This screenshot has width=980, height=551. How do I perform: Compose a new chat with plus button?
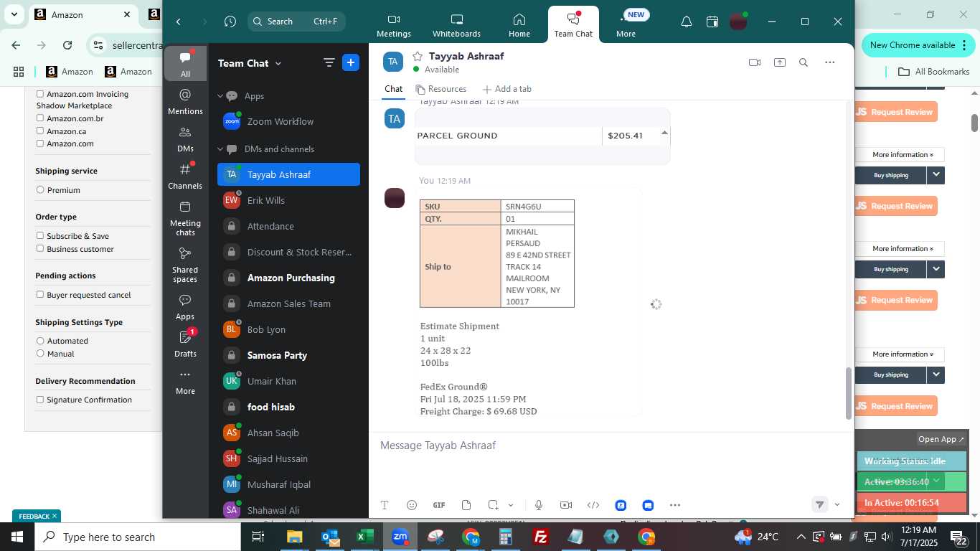pos(351,62)
